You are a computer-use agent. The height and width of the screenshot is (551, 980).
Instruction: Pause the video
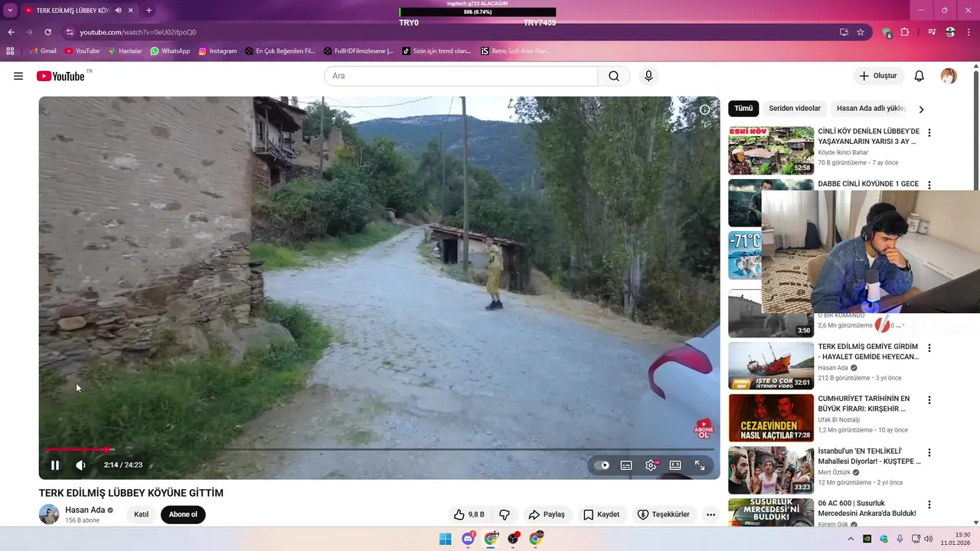pyautogui.click(x=55, y=465)
